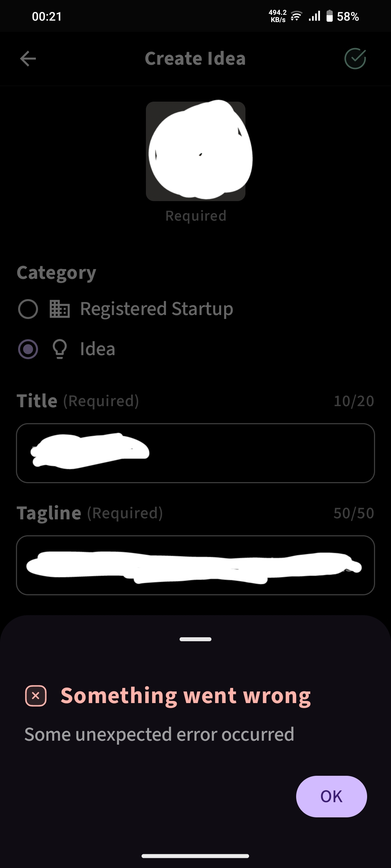Tap the cellular signal icon
This screenshot has height=868, width=391.
point(315,16)
